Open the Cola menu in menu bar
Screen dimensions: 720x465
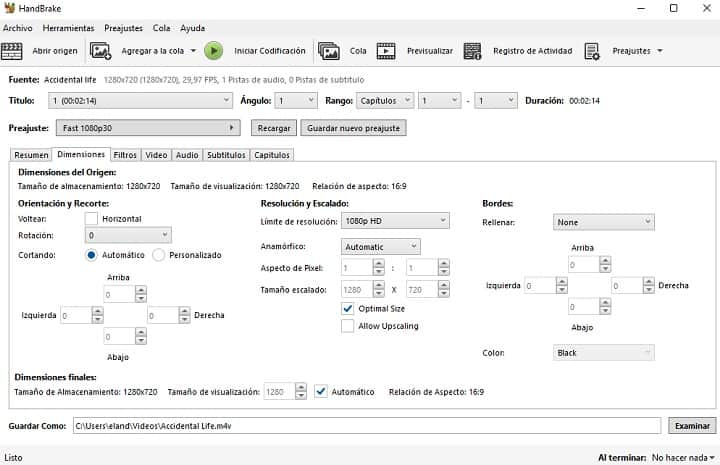(x=162, y=28)
